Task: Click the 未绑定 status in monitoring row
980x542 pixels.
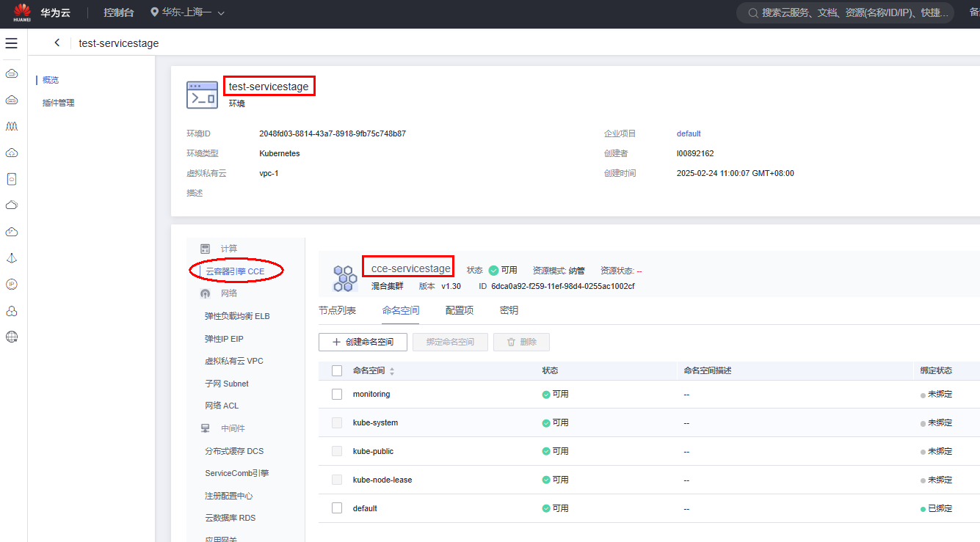Action: click(937, 394)
